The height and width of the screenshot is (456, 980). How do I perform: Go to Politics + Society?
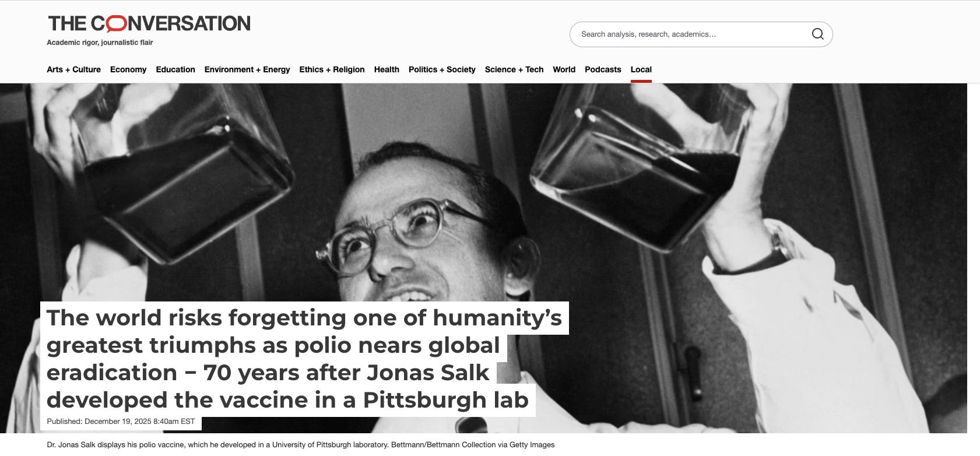pyautogui.click(x=442, y=69)
